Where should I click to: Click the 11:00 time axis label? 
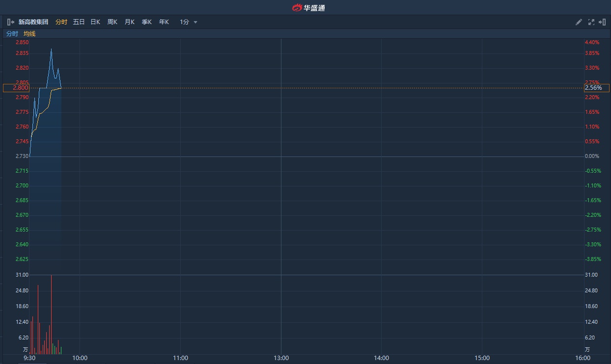pyautogui.click(x=181, y=358)
